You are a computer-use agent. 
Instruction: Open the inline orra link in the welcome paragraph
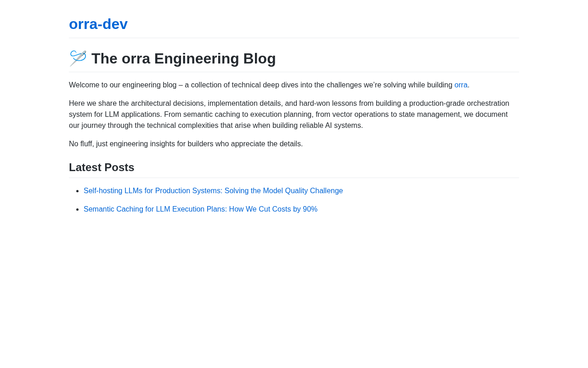461,85
